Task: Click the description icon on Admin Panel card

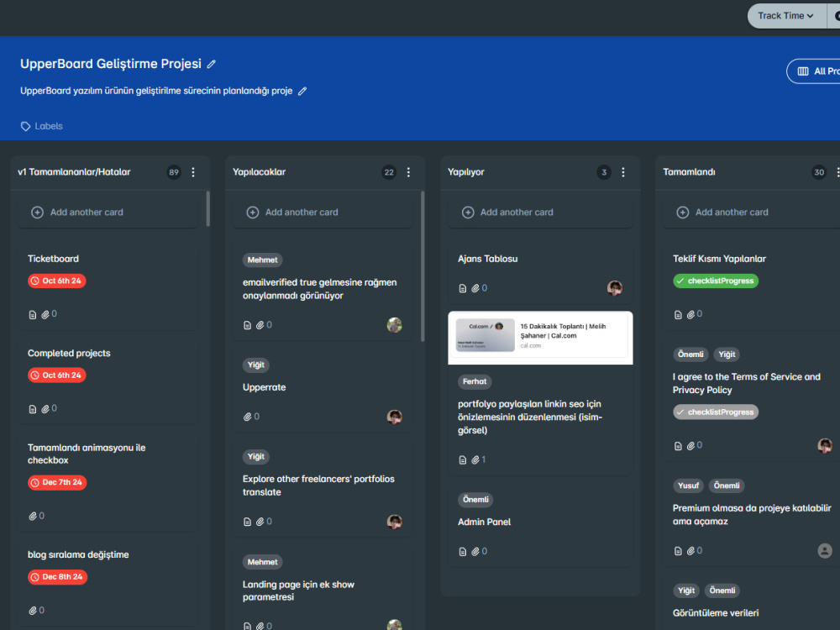Action: tap(463, 552)
